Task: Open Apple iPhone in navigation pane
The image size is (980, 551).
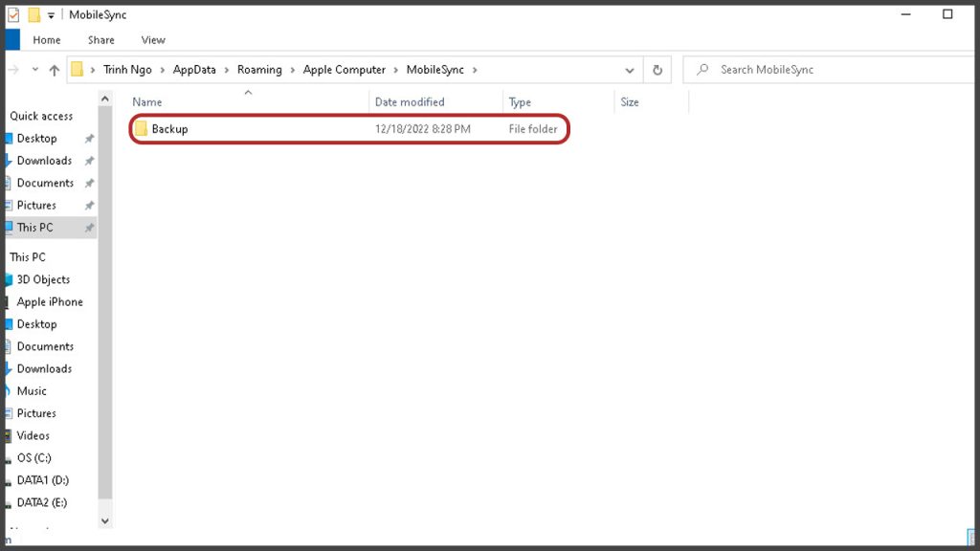Action: (x=50, y=301)
